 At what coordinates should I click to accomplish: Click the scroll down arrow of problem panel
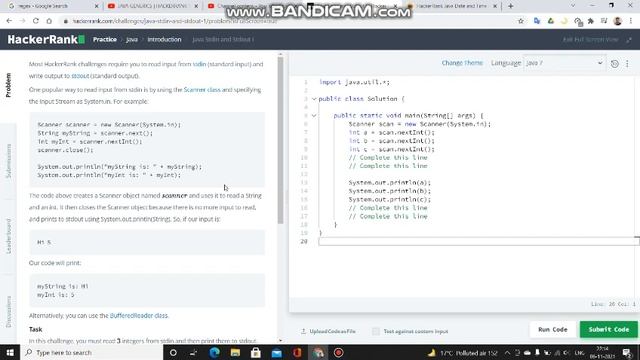[x=280, y=340]
